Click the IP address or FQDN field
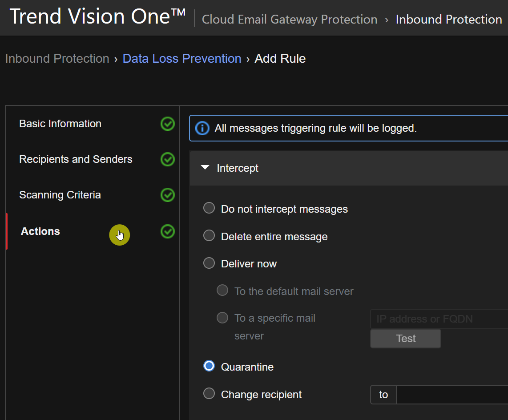Screen dimensions: 508x420 (439, 319)
